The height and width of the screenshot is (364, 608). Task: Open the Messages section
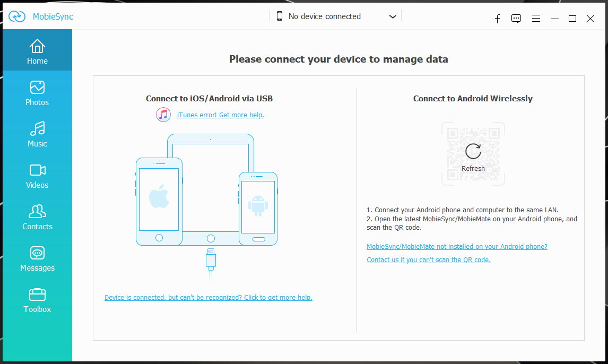coord(37,258)
